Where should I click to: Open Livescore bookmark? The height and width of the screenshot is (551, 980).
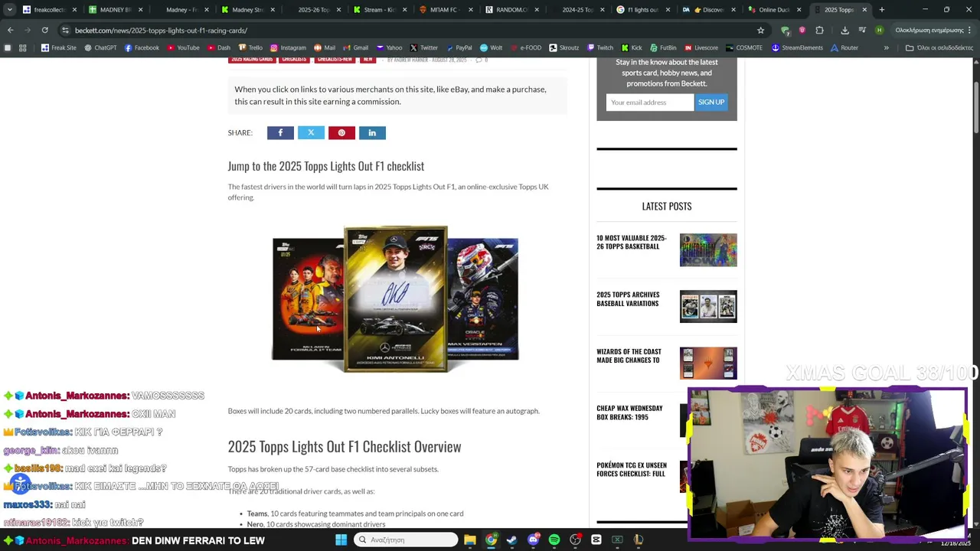point(701,47)
